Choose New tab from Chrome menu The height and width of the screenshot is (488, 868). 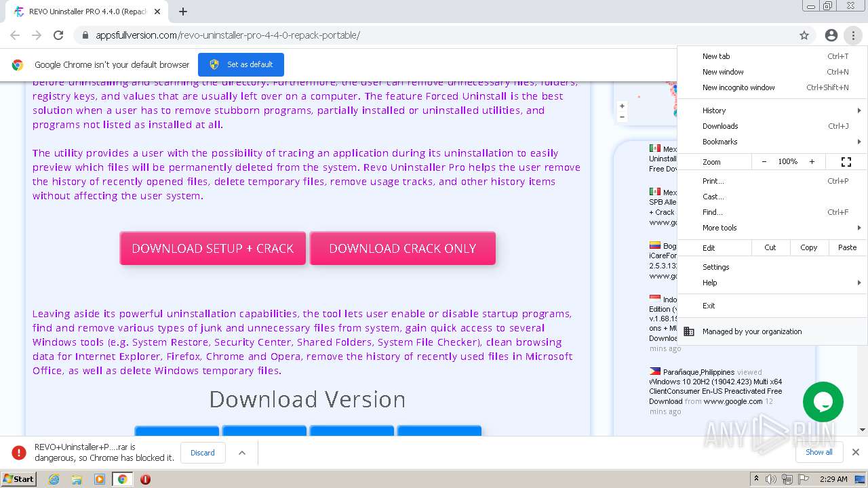click(x=772, y=56)
